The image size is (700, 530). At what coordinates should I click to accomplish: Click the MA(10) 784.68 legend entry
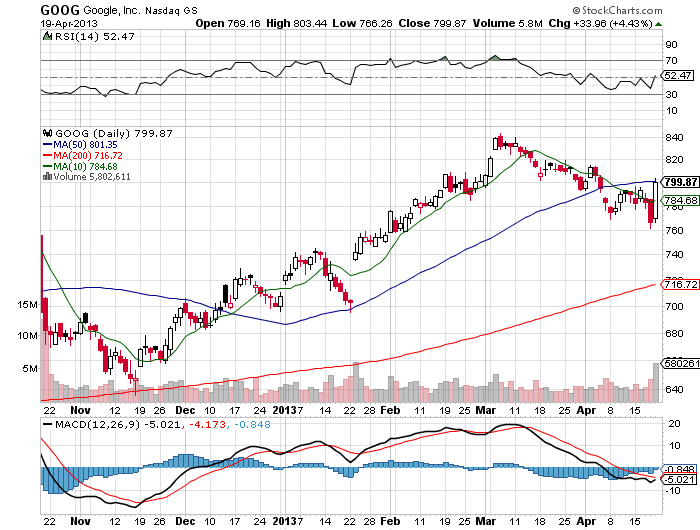80,167
